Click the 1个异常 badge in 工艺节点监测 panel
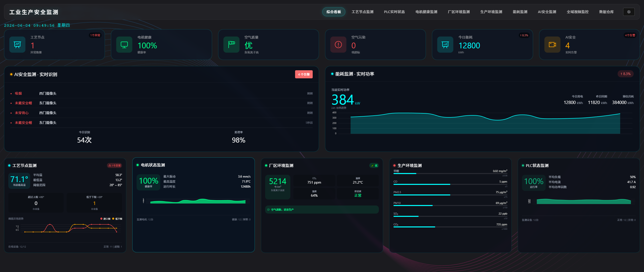This screenshot has width=644, height=272. point(115,165)
